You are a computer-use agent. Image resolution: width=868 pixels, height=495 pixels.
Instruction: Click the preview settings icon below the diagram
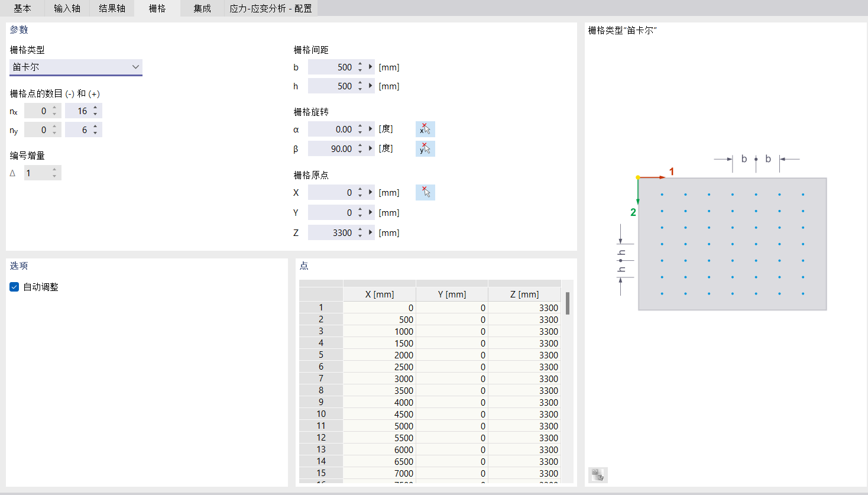point(598,475)
